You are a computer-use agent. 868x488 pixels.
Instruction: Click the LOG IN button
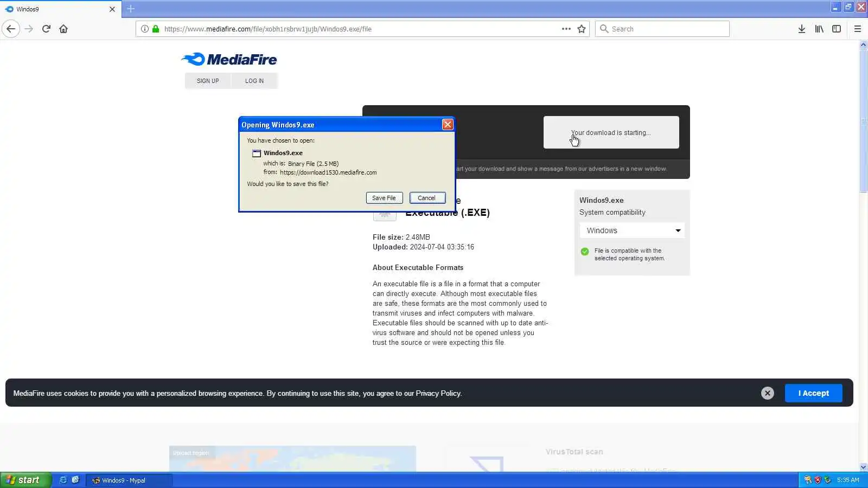pos(254,81)
